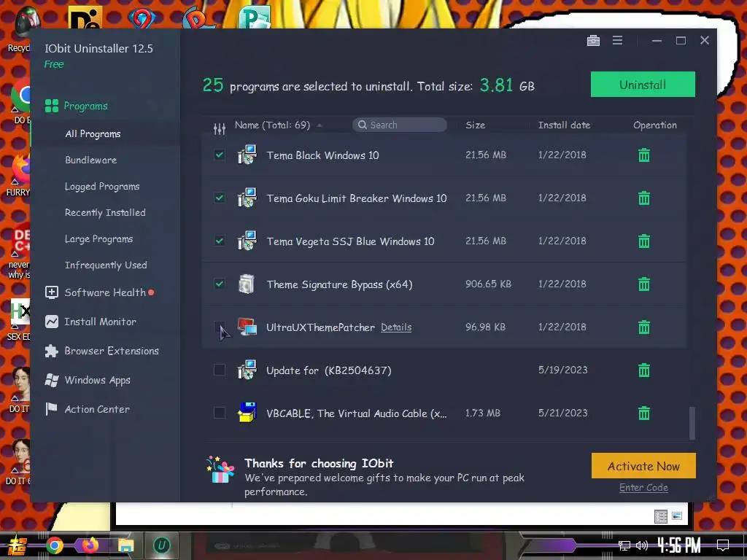Open File Explorer from the taskbar
This screenshot has height=560, width=747.
(125, 545)
